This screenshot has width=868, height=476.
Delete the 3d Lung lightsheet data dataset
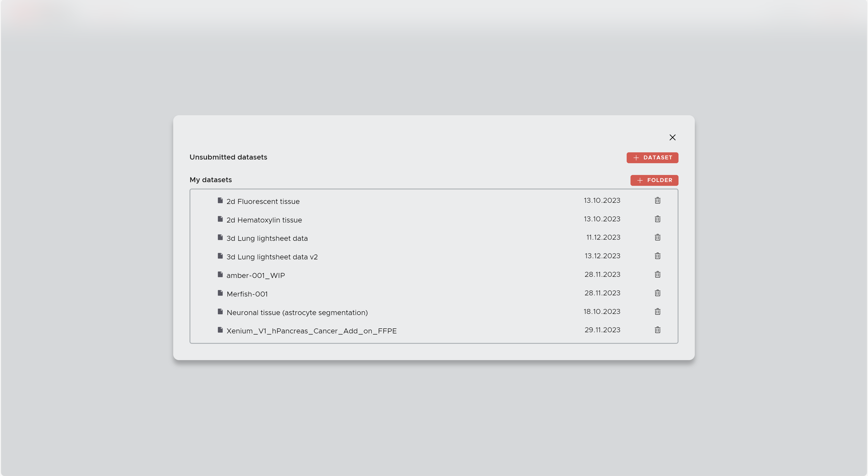657,237
